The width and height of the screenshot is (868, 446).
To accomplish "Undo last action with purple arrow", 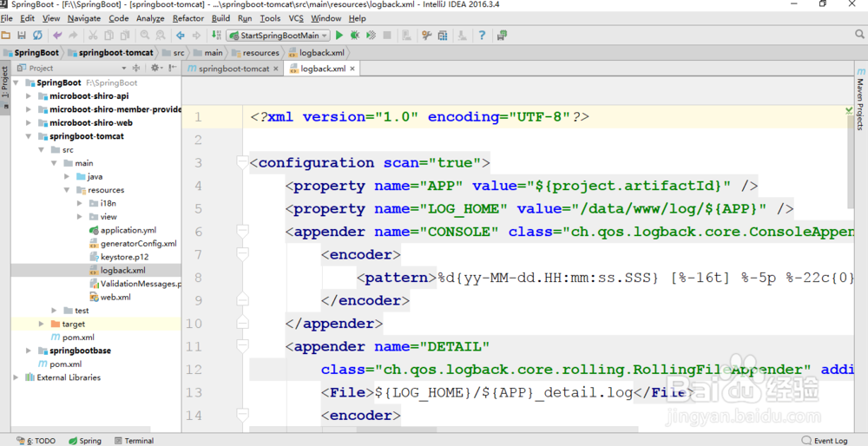I will (57, 36).
